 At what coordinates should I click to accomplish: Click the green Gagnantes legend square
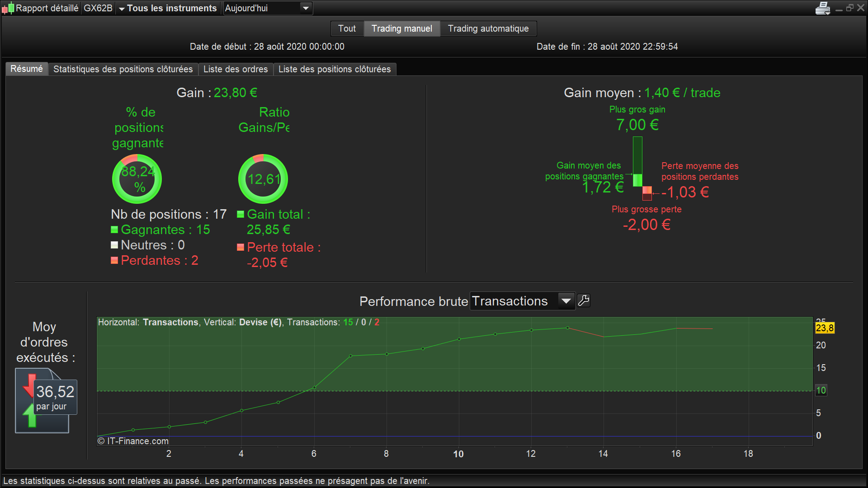point(114,230)
